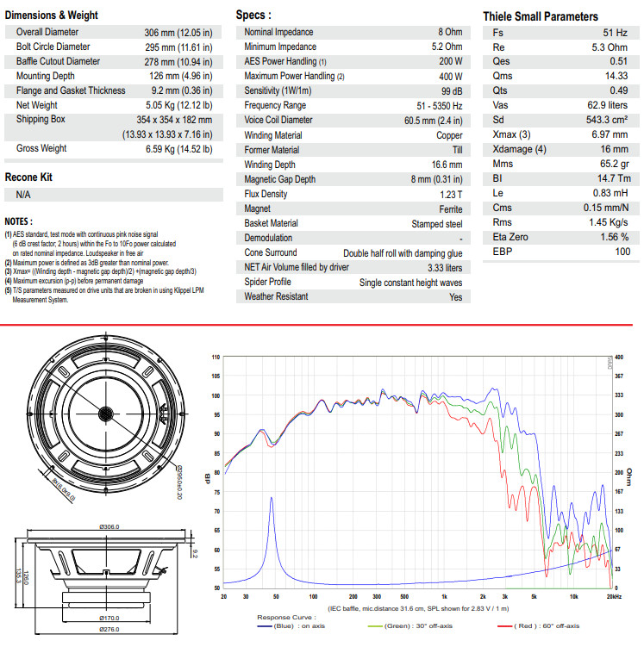Click Voice Coil Diameter value 60.5 mm

tap(434, 121)
